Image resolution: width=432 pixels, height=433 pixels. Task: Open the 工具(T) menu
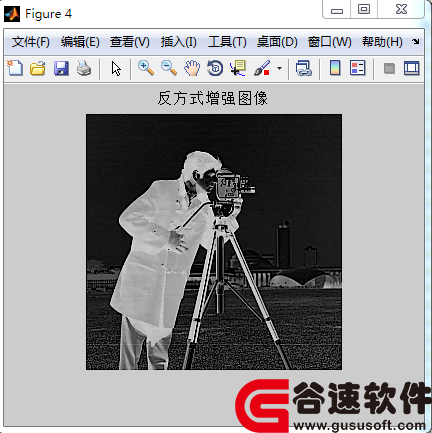(x=227, y=42)
